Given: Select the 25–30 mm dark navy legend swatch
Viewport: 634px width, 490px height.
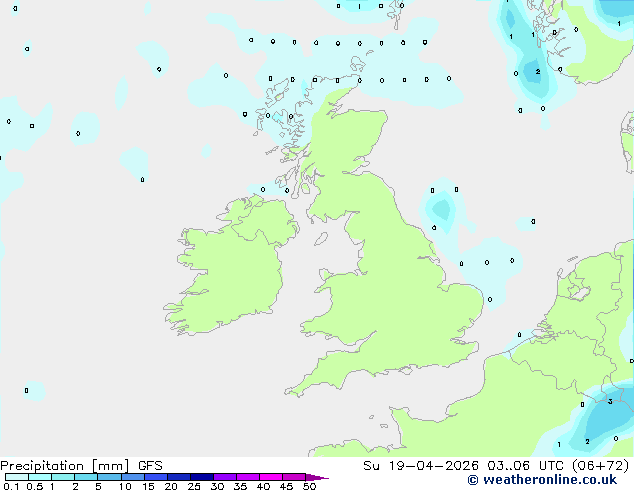Looking at the screenshot, I should click(202, 477).
